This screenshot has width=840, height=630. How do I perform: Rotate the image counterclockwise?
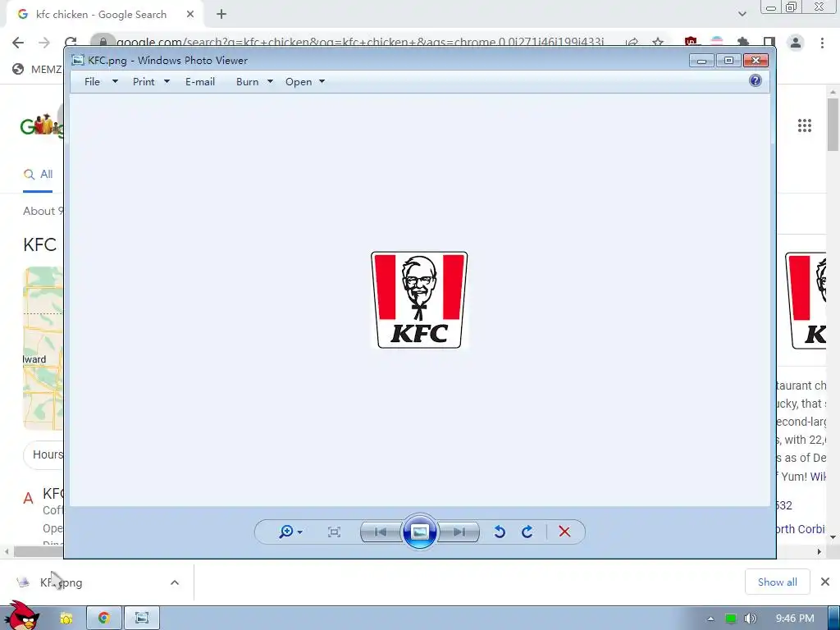pos(500,532)
